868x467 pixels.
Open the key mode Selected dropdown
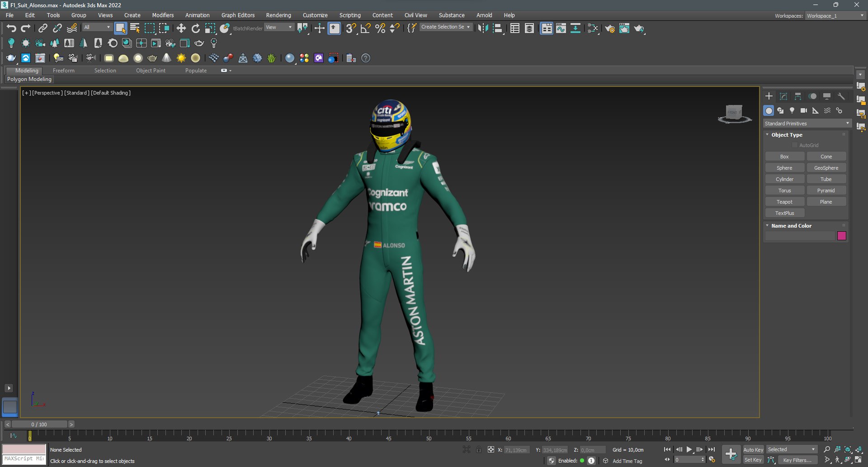[x=791, y=449]
